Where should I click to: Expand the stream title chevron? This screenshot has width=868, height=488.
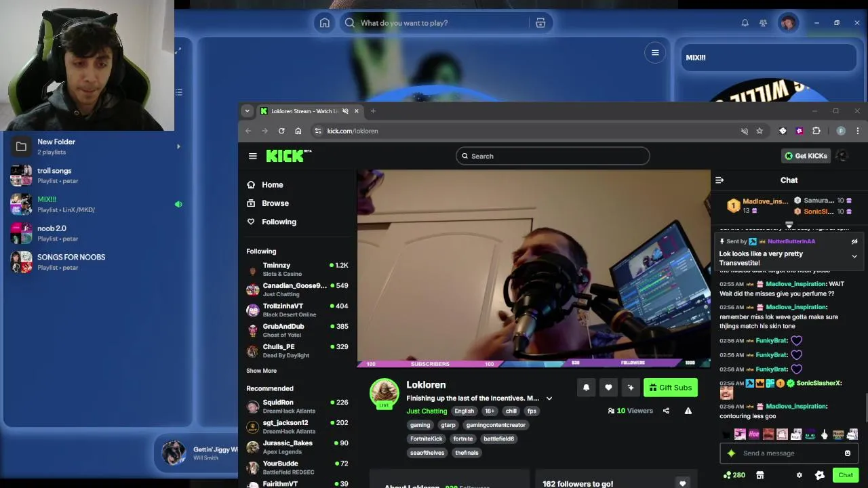click(549, 399)
